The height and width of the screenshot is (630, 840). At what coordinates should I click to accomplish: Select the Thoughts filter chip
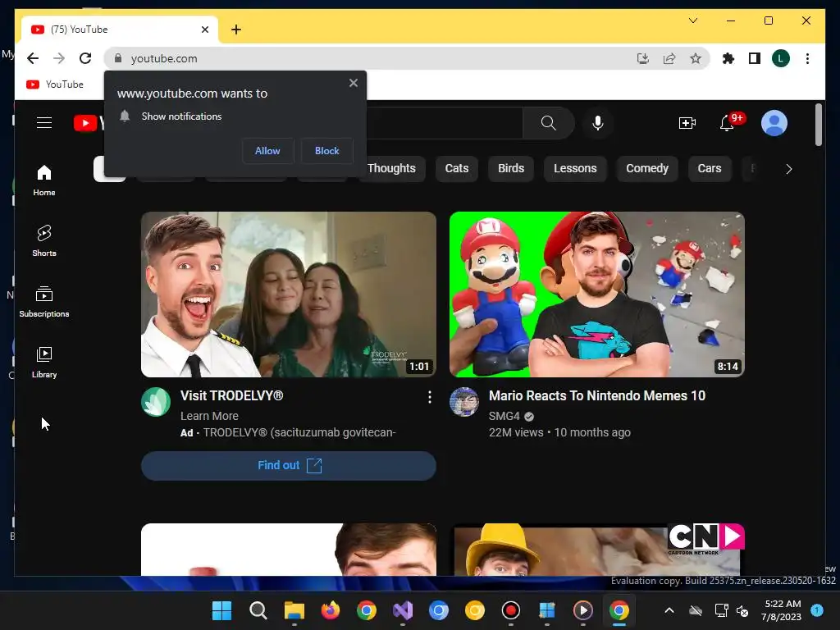pyautogui.click(x=391, y=169)
